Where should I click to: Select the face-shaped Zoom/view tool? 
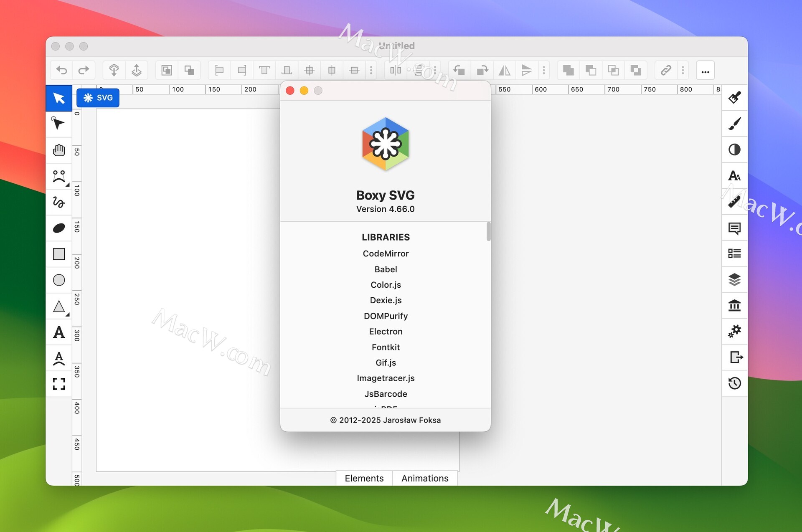tap(59, 176)
